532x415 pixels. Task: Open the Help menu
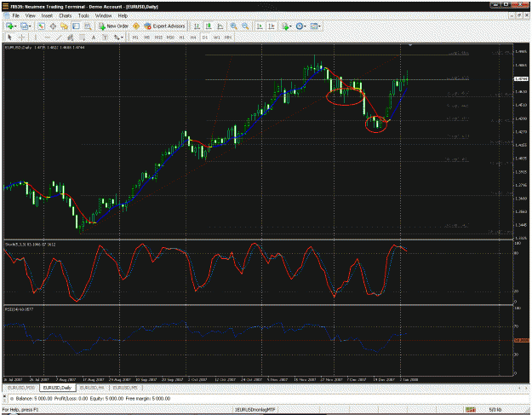pos(123,15)
